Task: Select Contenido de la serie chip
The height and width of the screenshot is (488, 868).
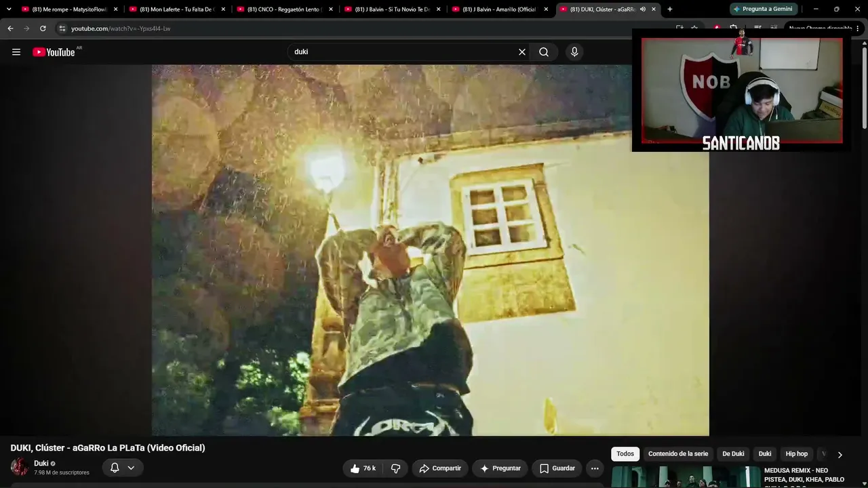Action: coord(678,454)
